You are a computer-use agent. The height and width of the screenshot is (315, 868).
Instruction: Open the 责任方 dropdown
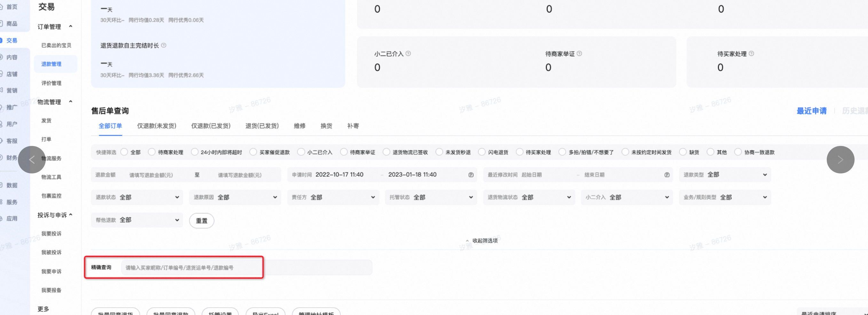tap(333, 197)
